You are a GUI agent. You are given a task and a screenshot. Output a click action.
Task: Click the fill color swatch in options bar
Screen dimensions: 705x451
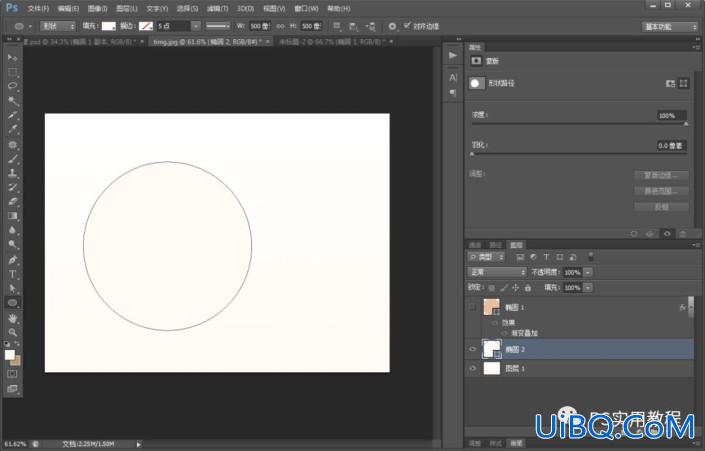[x=108, y=27]
